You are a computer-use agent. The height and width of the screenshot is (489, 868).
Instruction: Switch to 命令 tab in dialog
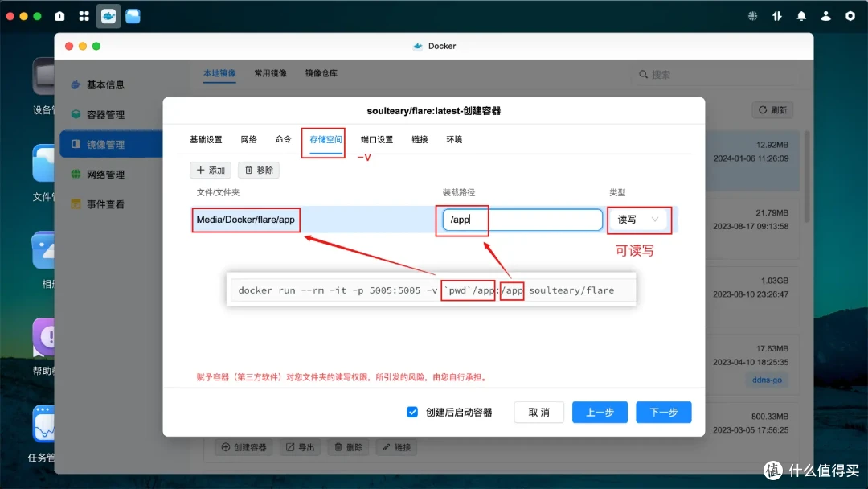[x=283, y=140]
